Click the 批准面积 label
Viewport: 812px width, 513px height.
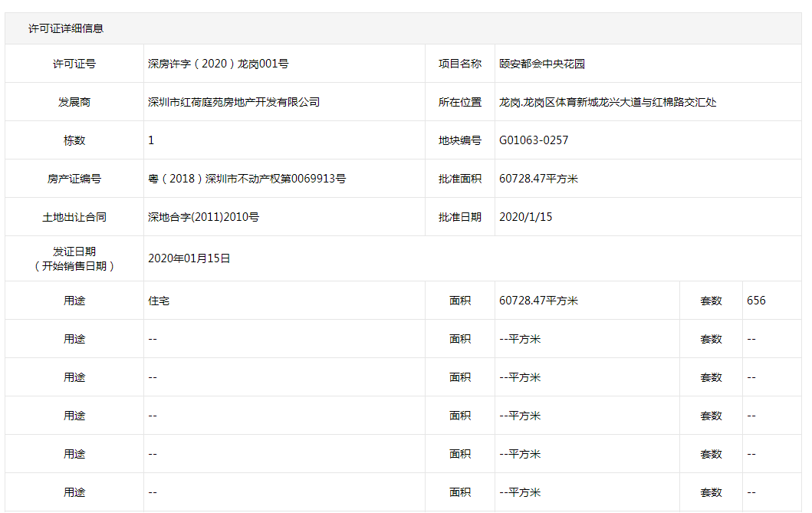coord(460,179)
